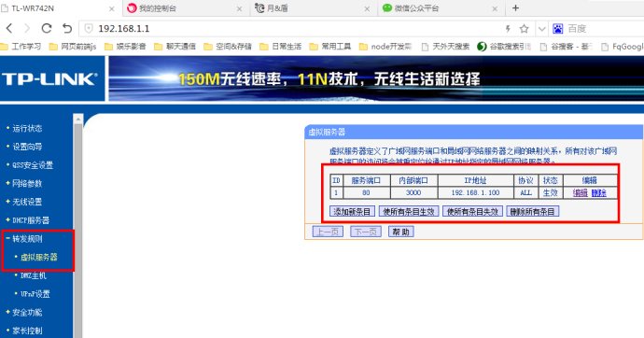Viewport: 644px width, 338px height.
Task: Expand the 网络参数 sidebar section
Action: pos(27,184)
